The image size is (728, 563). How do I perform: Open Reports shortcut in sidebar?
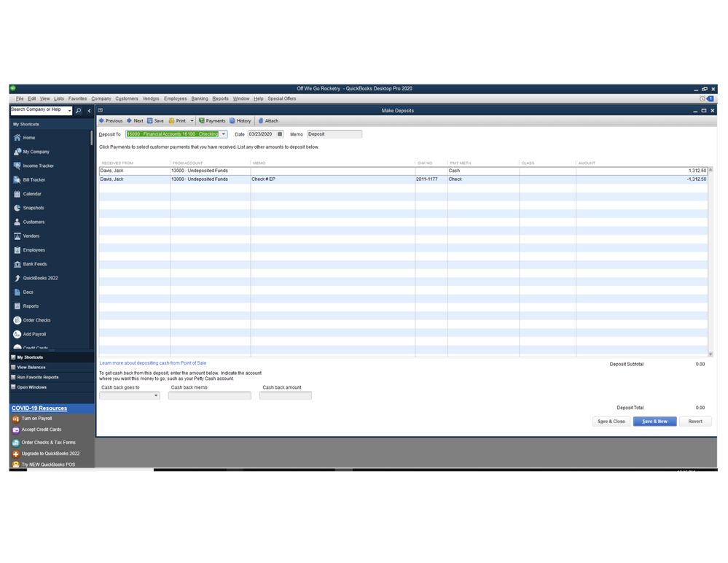coord(26,306)
